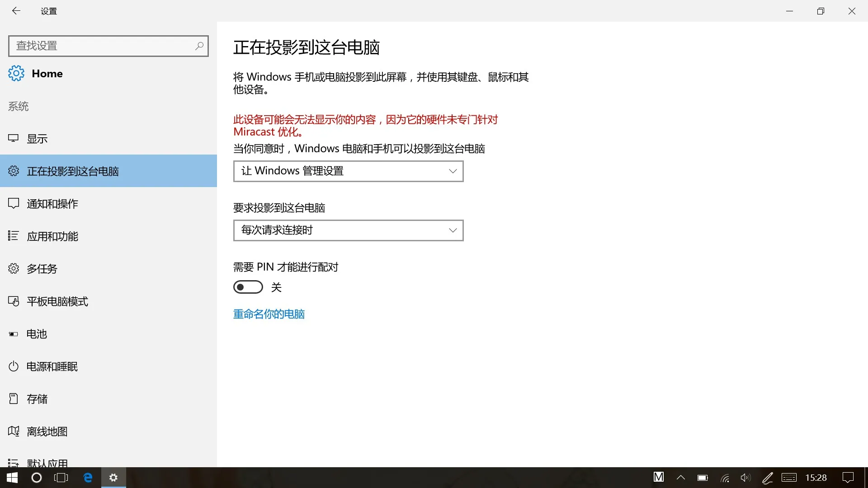Close the Settings window
The image size is (868, 488).
pos(852,11)
